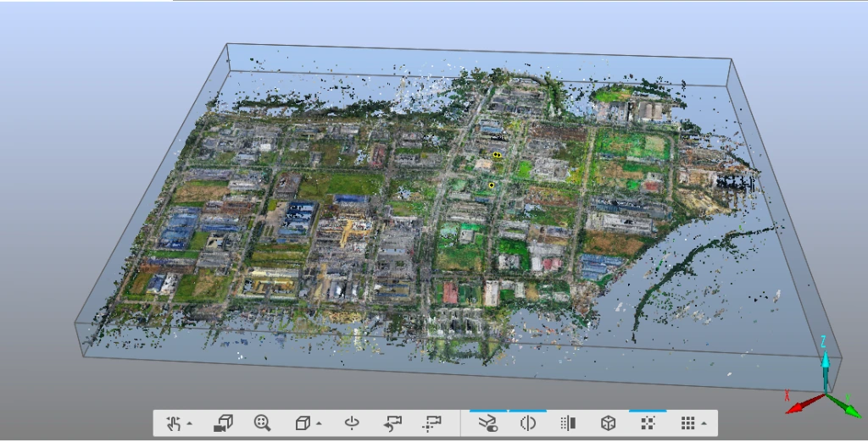Select the flag pivot point tool
The width and height of the screenshot is (868, 442).
pos(432,423)
